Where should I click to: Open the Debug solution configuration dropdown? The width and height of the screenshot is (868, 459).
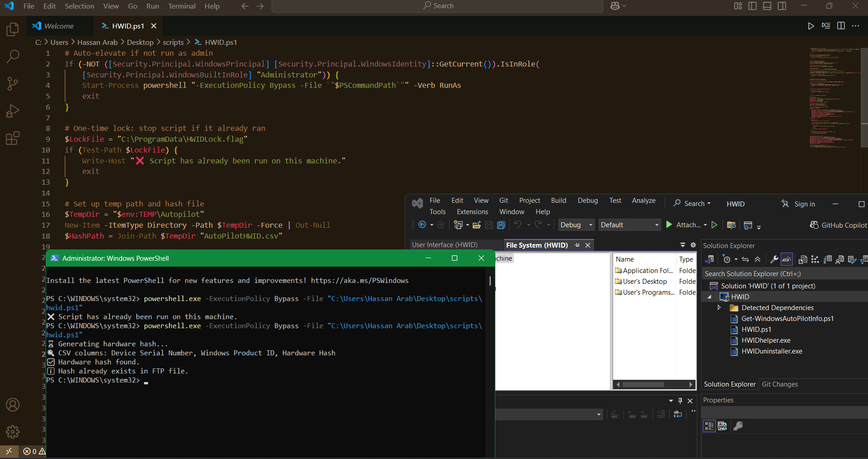pyautogui.click(x=576, y=225)
